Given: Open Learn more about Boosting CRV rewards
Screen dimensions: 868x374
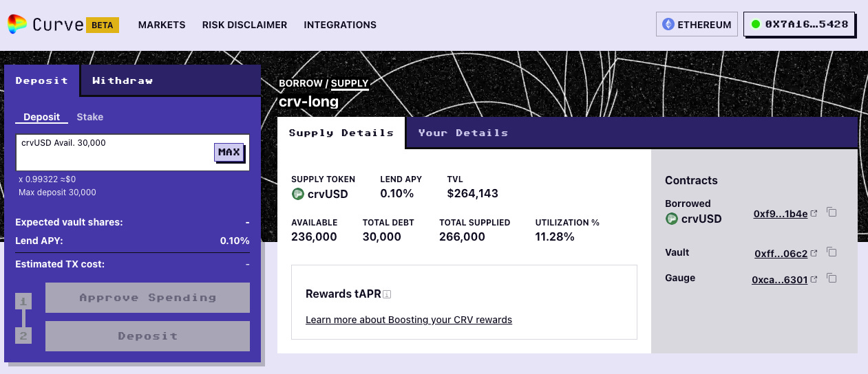Looking at the screenshot, I should click(x=409, y=320).
